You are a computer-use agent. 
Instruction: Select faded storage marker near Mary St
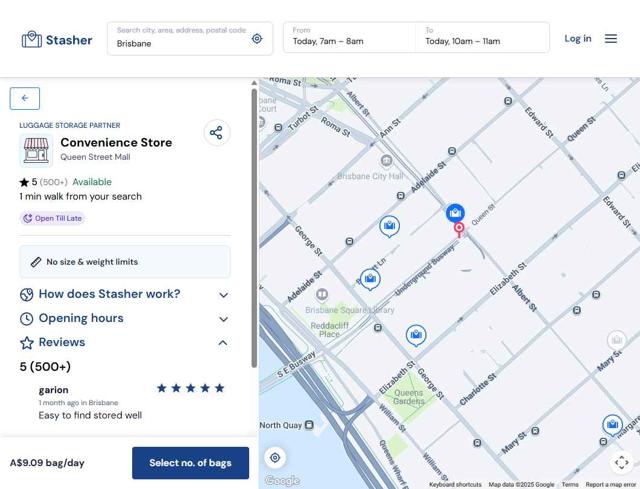coord(616,340)
